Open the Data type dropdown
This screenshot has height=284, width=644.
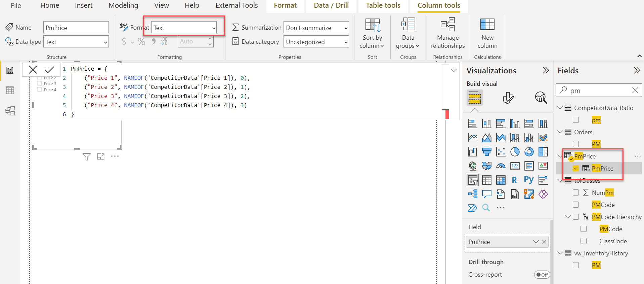(x=76, y=42)
